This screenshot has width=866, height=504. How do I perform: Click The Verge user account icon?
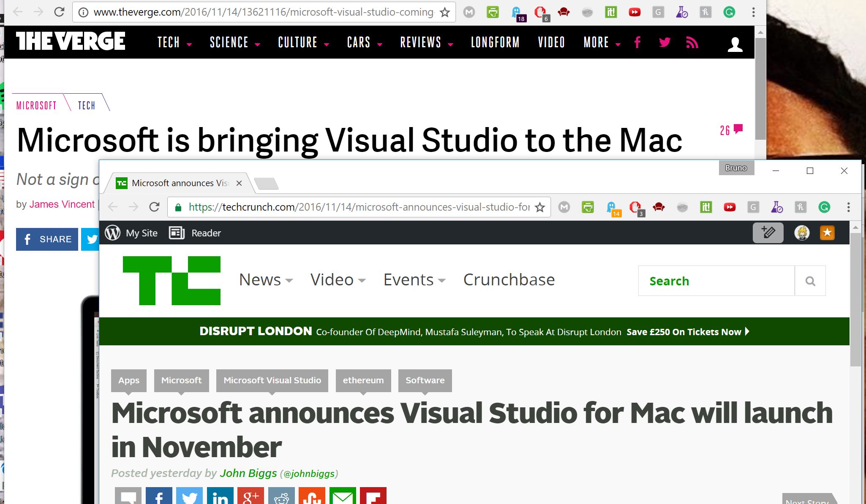tap(735, 44)
